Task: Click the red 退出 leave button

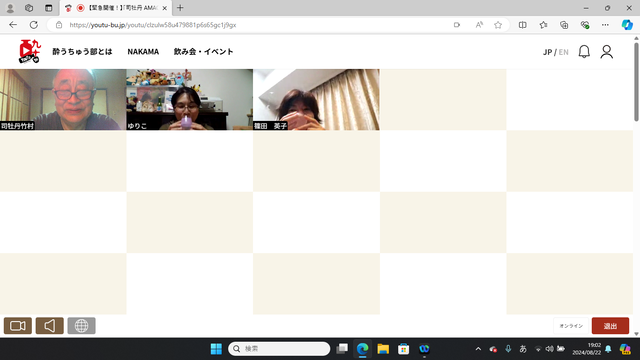Action: coord(610,326)
